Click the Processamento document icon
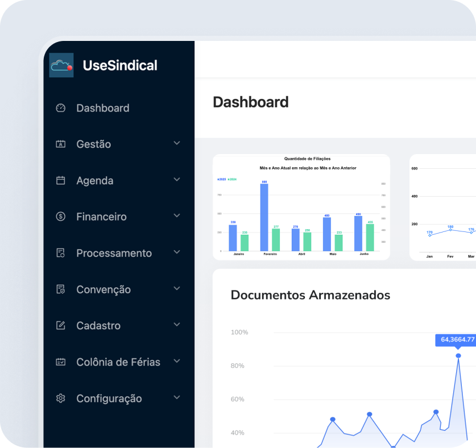Image resolution: width=476 pixels, height=448 pixels. click(x=61, y=253)
